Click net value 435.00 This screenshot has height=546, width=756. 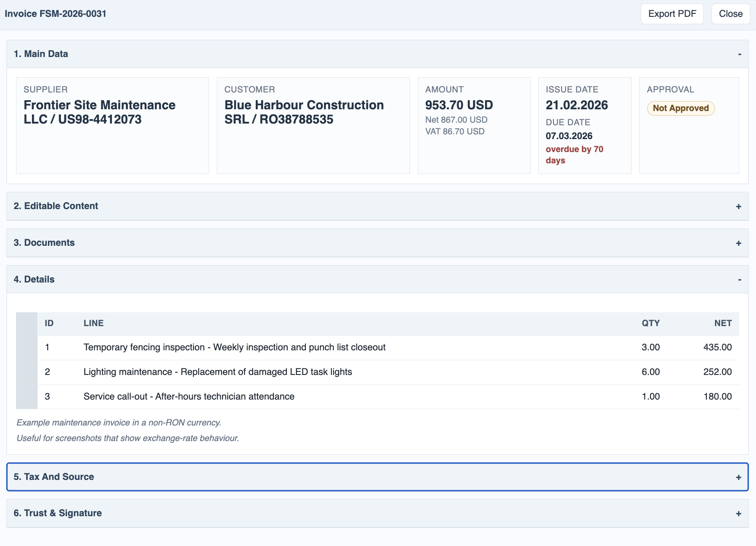tap(718, 347)
